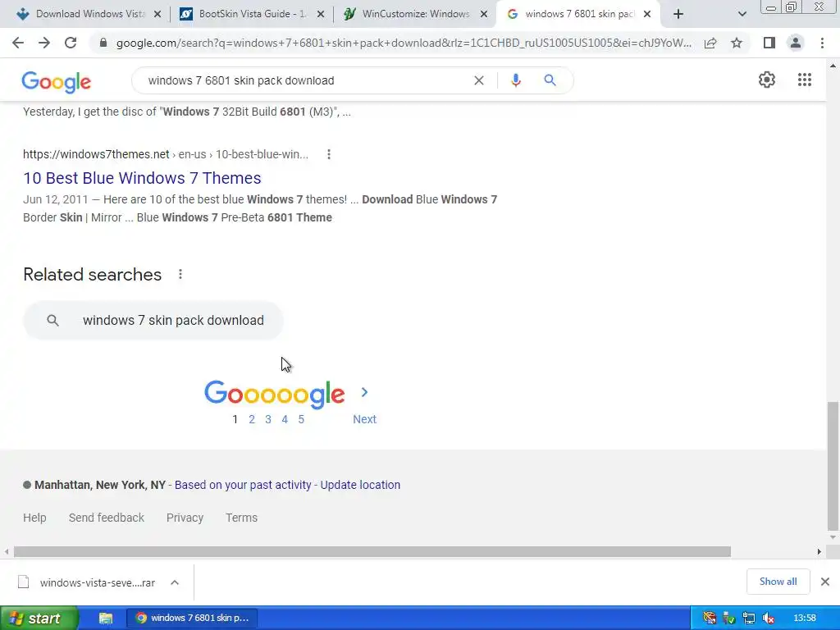Open the Google apps grid
The width and height of the screenshot is (840, 630).
pos(805,80)
